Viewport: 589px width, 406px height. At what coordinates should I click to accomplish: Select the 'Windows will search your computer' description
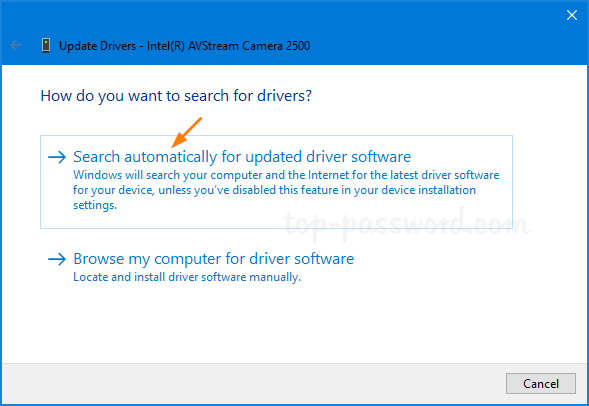click(286, 190)
